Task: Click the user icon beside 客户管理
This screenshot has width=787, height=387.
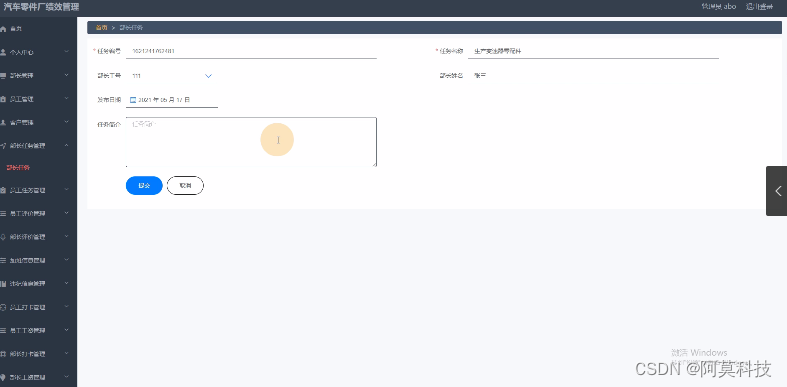Action: [x=3, y=122]
